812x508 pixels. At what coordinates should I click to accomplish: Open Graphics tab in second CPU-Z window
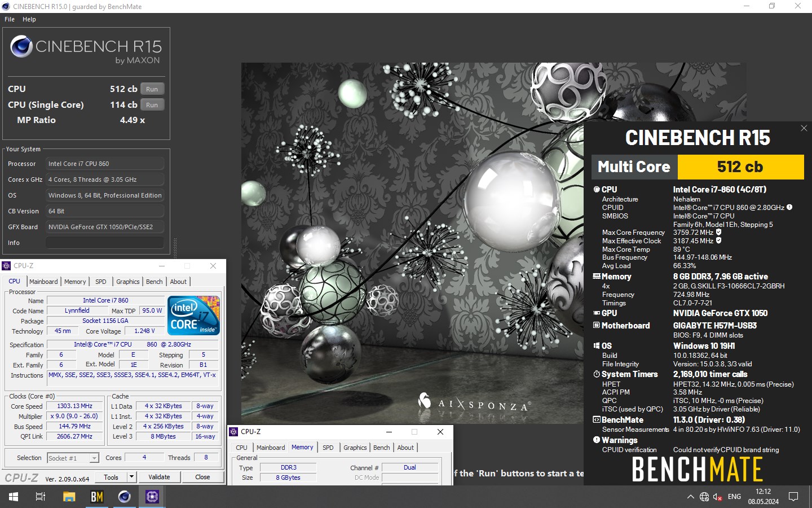(x=355, y=448)
